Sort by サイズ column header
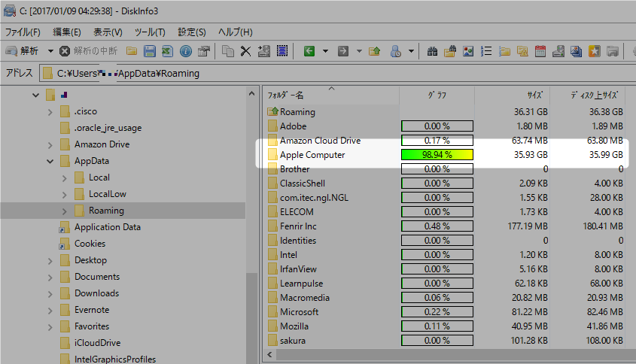The width and height of the screenshot is (636, 364). pyautogui.click(x=513, y=96)
